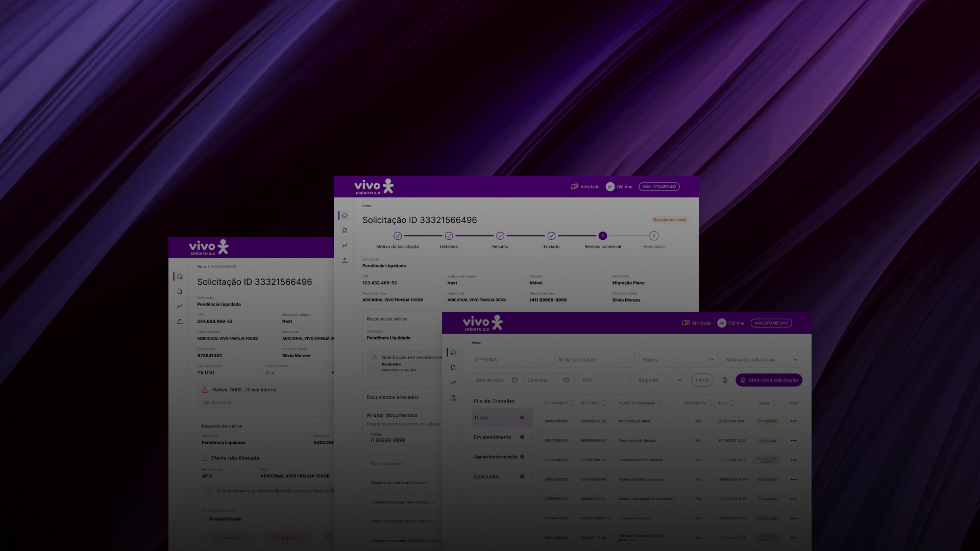
Task: Select the Reenviado step in the progress stepper
Action: click(654, 236)
